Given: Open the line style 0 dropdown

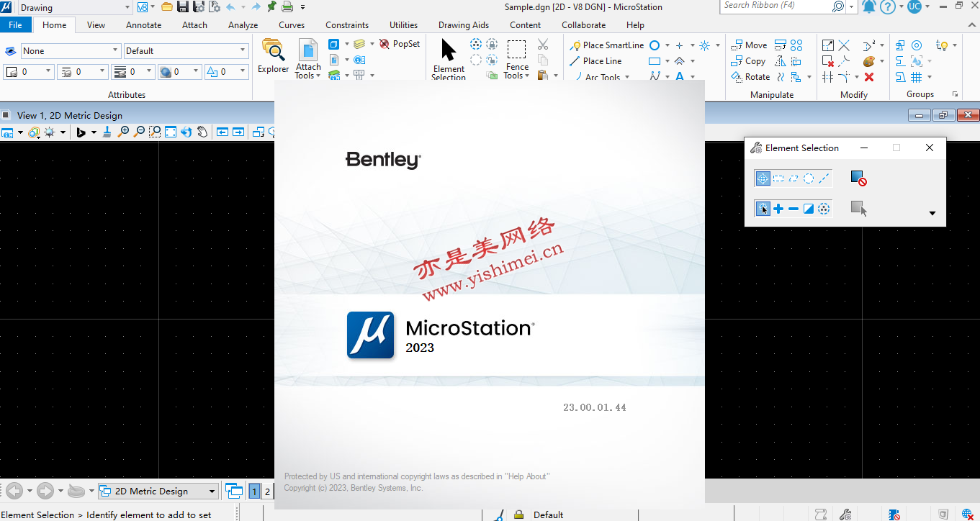Looking at the screenshot, I should [102, 71].
